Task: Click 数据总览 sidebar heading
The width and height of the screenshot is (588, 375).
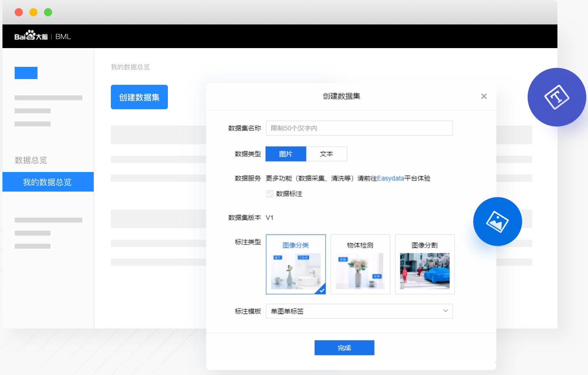Action: pyautogui.click(x=31, y=160)
